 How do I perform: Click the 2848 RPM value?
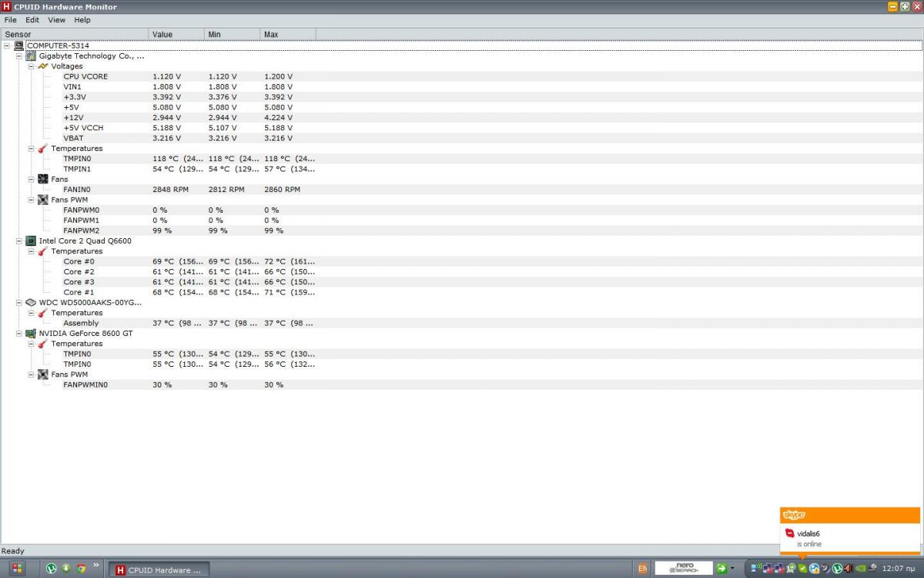coord(170,189)
